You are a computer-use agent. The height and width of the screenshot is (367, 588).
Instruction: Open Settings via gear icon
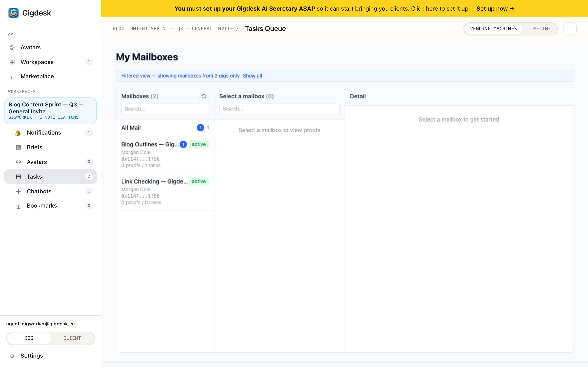[12, 356]
